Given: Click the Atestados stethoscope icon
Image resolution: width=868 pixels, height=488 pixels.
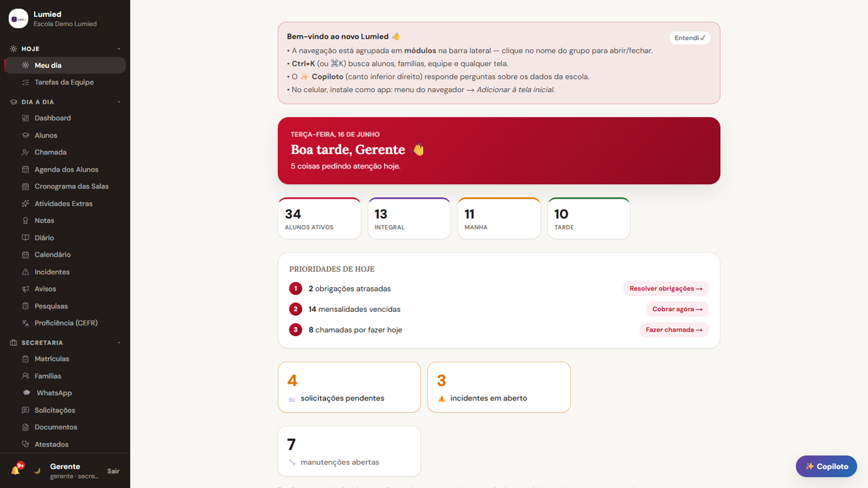Looking at the screenshot, I should [x=25, y=445].
